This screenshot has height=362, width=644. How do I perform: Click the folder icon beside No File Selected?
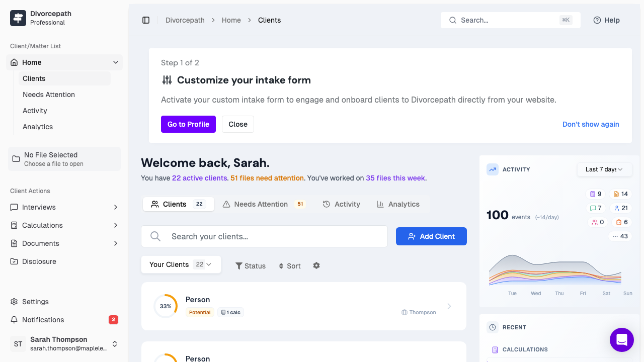click(16, 159)
